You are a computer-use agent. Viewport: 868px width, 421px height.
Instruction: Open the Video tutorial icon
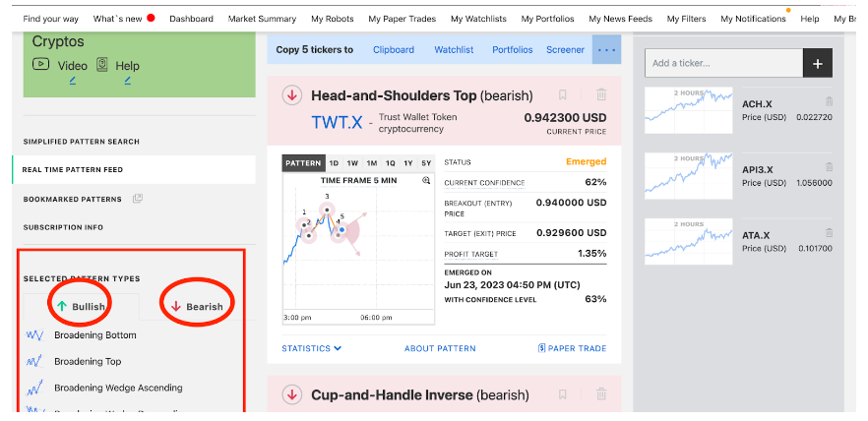[40, 64]
